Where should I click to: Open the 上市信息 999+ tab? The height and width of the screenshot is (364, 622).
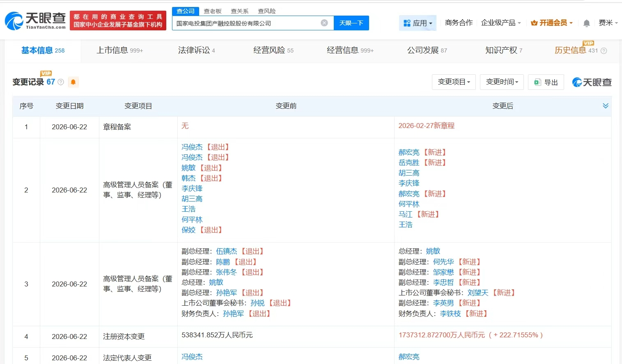(119, 50)
